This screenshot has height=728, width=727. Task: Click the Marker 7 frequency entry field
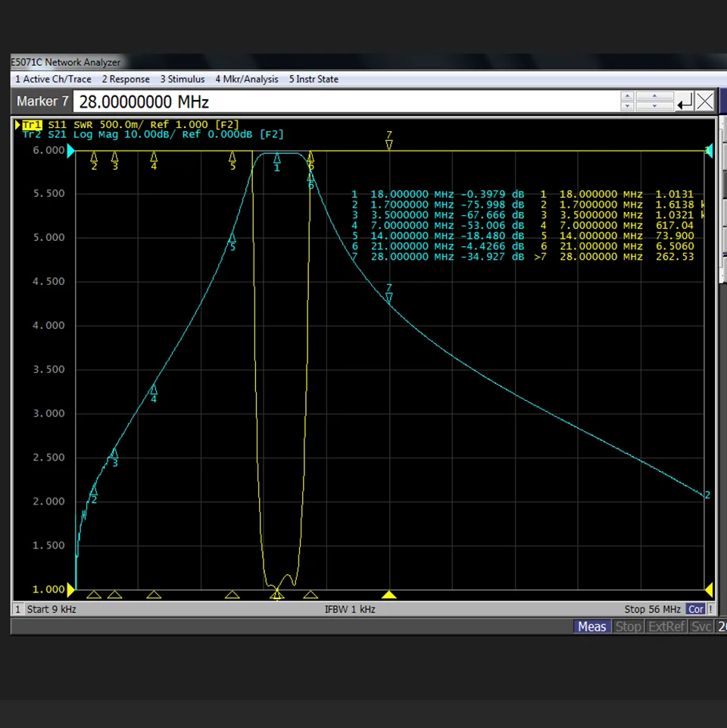pos(346,102)
